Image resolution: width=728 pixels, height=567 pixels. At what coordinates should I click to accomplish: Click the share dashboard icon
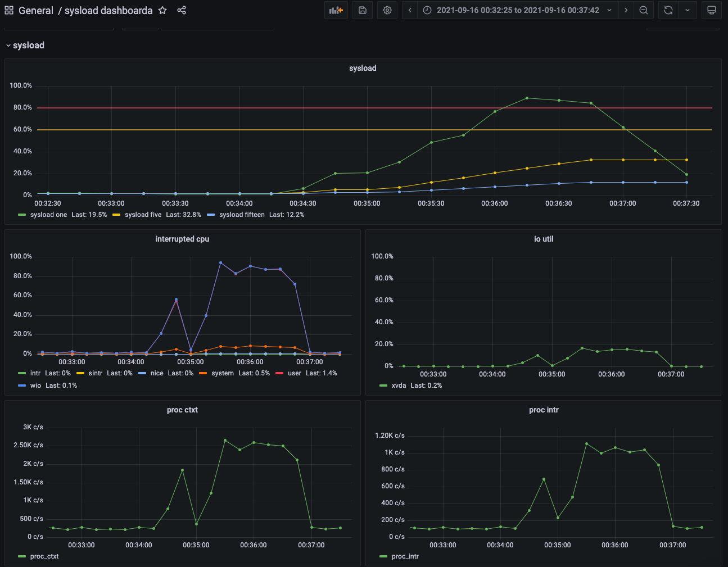pyautogui.click(x=182, y=10)
